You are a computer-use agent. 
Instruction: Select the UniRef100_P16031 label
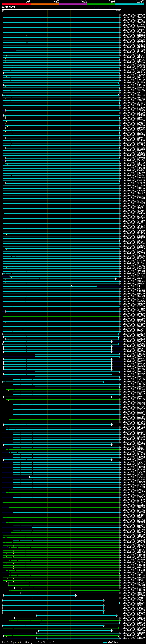pos(134,545)
